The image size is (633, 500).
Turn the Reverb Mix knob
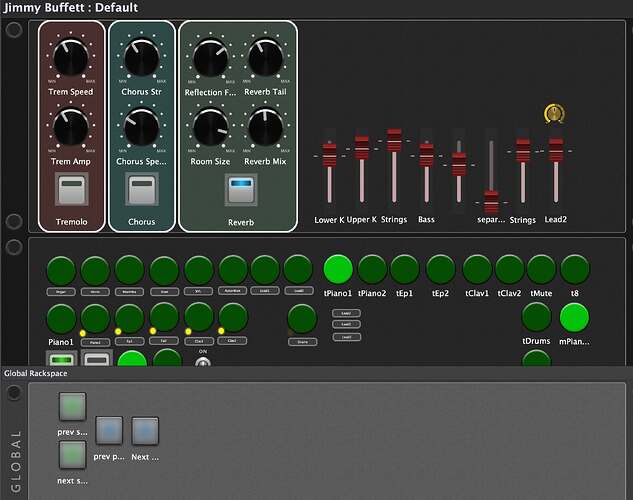(265, 127)
